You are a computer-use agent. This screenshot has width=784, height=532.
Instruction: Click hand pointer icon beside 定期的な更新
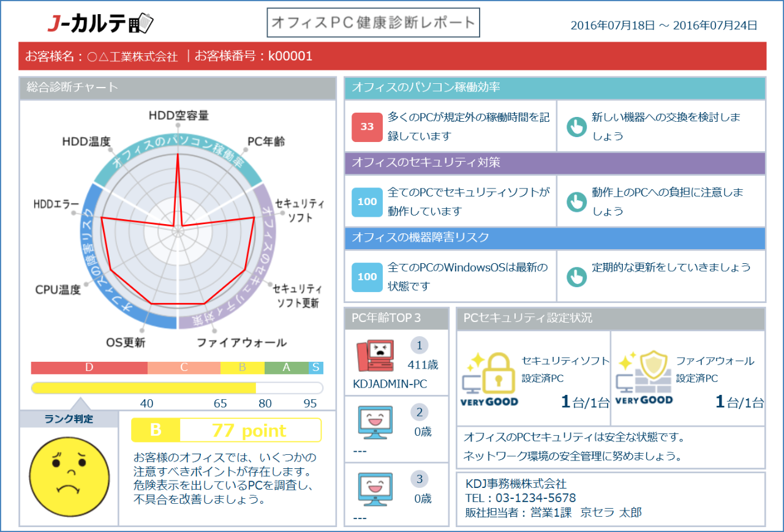[576, 276]
